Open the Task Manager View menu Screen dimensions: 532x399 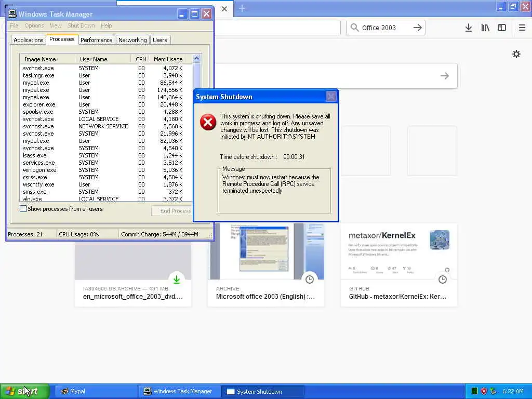coord(56,25)
